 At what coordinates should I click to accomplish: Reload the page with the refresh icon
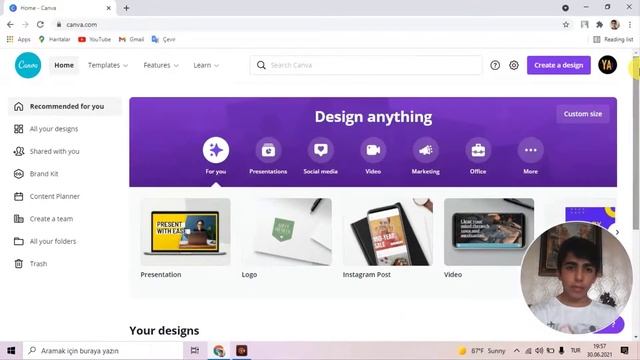point(40,24)
